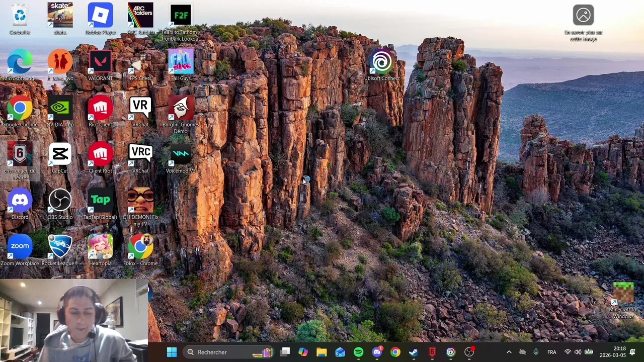Launch ARC Raiders from the desktop
The height and width of the screenshot is (362, 644).
(x=140, y=19)
